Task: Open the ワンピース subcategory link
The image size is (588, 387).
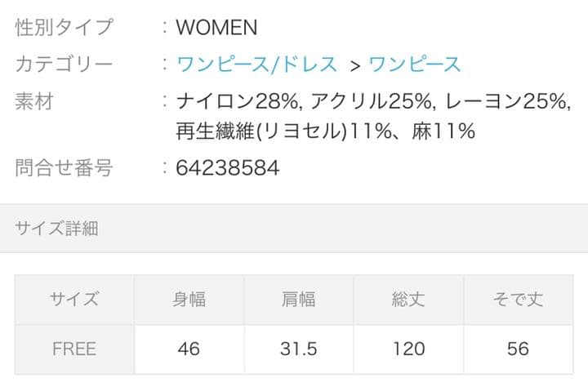Action: click(415, 64)
